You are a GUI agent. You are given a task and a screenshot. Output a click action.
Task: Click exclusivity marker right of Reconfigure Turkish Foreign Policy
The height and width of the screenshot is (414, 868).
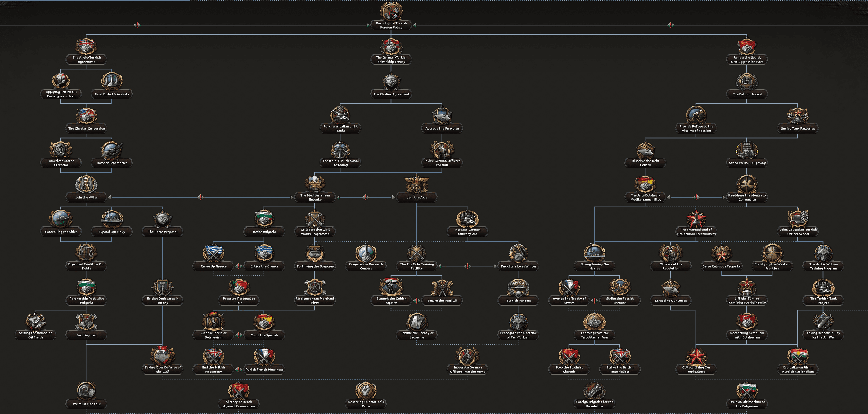coord(671,25)
